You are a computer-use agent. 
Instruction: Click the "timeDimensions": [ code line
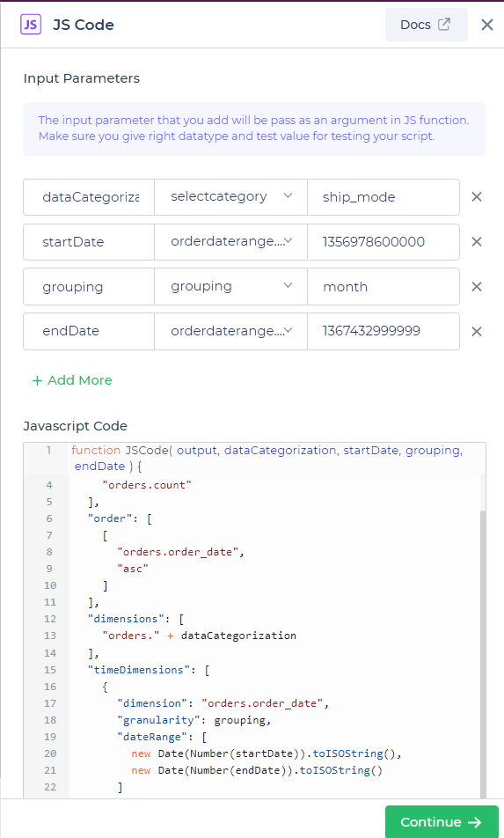click(x=149, y=670)
